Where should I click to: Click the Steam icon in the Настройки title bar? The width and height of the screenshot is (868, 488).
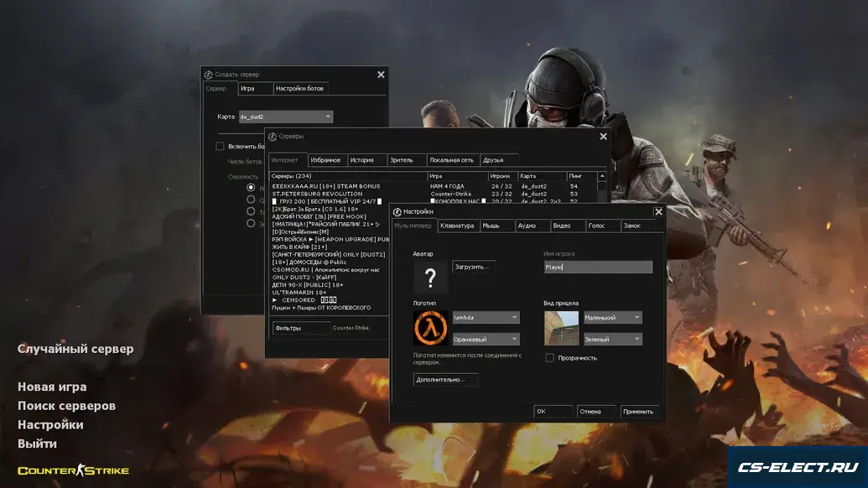[x=397, y=212]
